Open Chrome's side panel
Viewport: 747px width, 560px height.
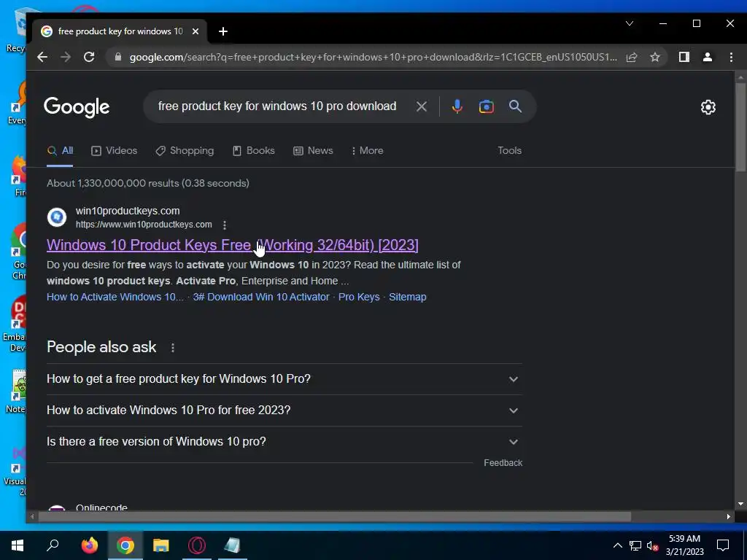tap(684, 57)
